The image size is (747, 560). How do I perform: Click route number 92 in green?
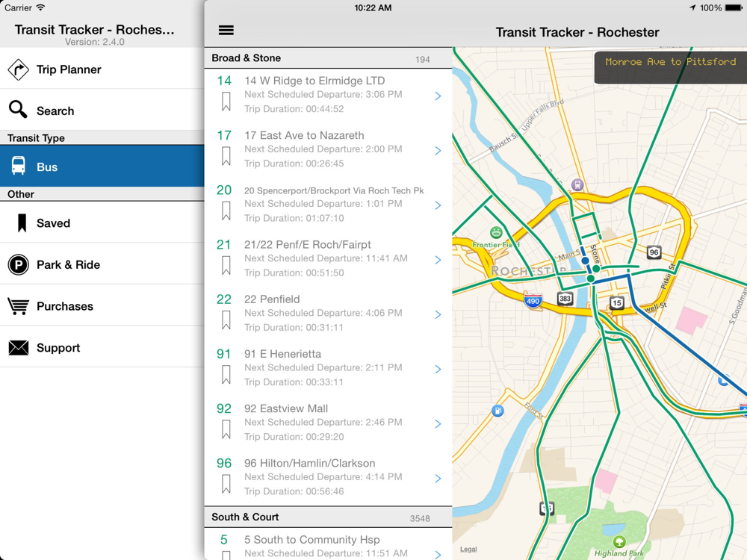224,408
